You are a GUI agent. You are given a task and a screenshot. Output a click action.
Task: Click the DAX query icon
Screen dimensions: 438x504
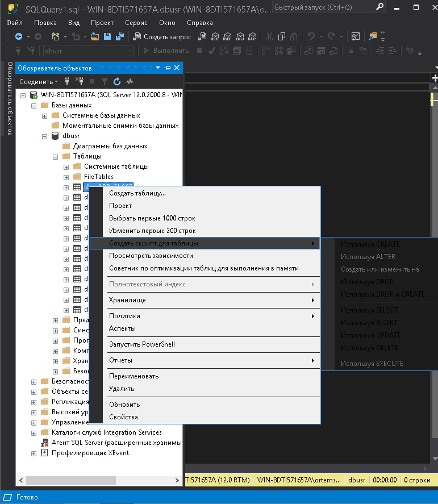click(252, 36)
